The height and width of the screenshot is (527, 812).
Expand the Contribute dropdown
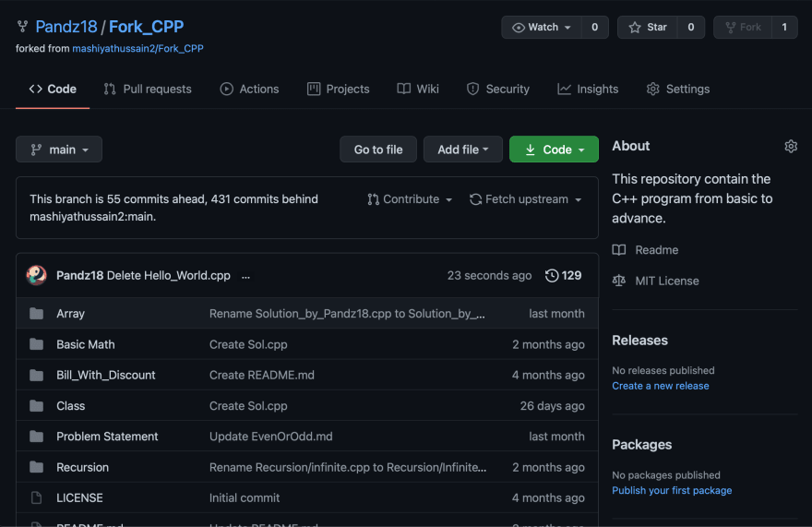click(410, 199)
